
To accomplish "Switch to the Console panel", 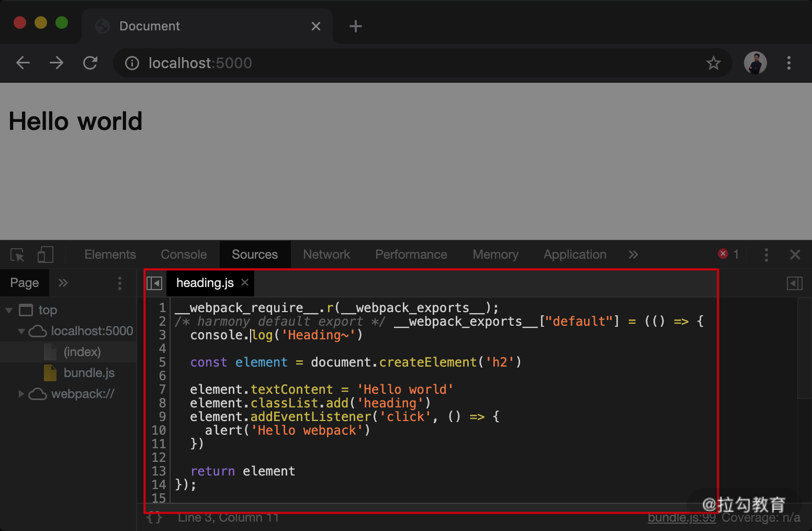I will 184,255.
